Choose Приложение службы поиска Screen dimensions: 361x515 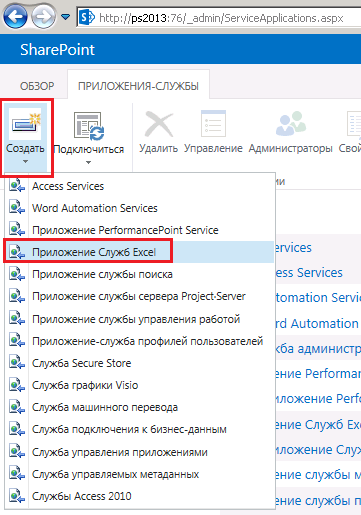[x=102, y=274]
